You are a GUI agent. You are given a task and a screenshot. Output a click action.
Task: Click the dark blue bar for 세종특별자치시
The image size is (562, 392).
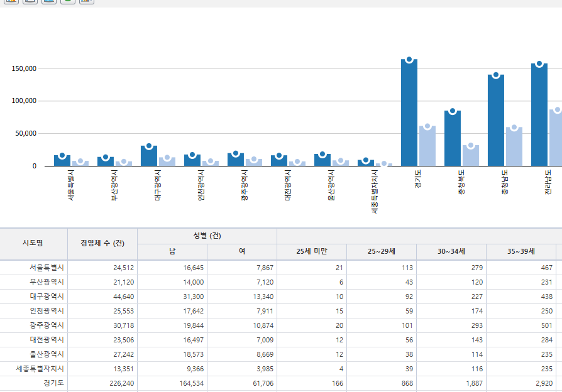tap(366, 163)
